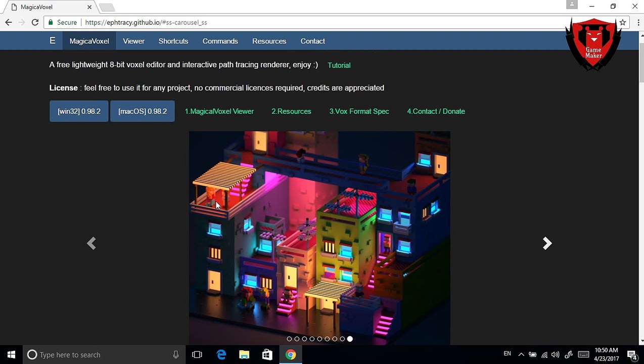Select the eighth carousel indicator dot
Viewport: 644px width, 364px height.
[342, 339]
